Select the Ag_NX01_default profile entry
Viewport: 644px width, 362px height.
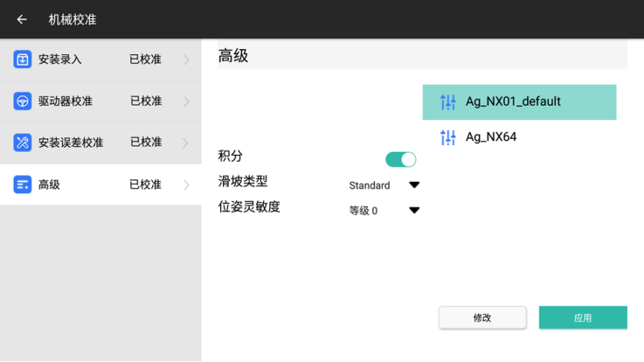pyautogui.click(x=520, y=102)
